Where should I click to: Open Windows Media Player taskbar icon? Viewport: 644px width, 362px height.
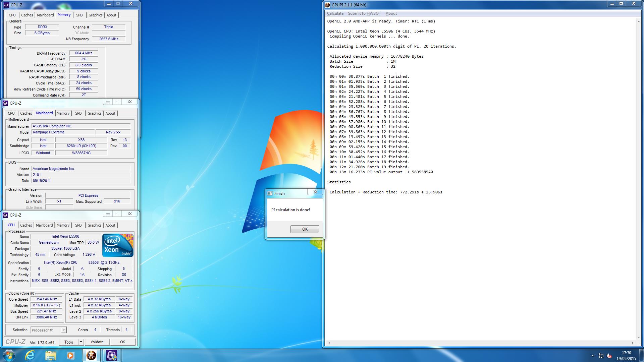coord(70,355)
